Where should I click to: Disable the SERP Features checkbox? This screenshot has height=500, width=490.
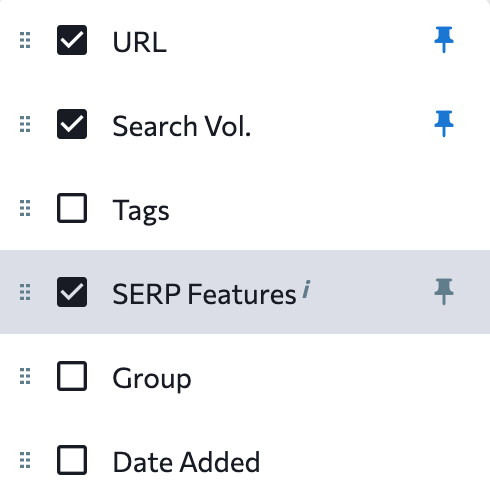coord(72,292)
